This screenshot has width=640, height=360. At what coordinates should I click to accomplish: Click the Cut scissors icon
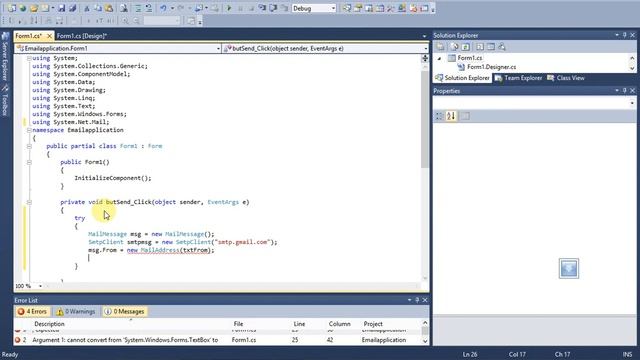click(87, 8)
